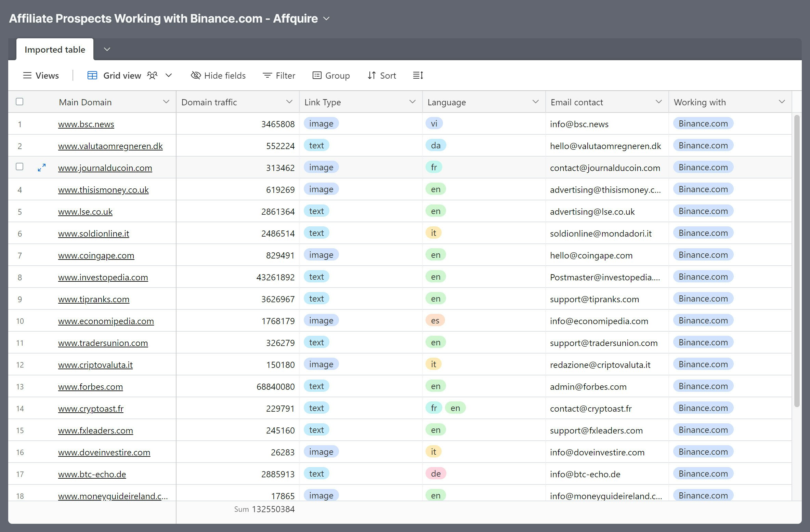Open Link Type column menu arrow
The image size is (810, 532).
coord(413,102)
